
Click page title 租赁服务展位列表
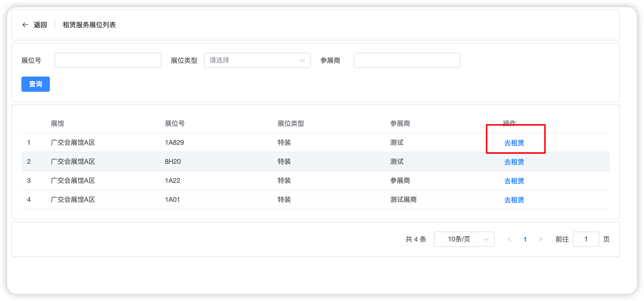[x=89, y=25]
